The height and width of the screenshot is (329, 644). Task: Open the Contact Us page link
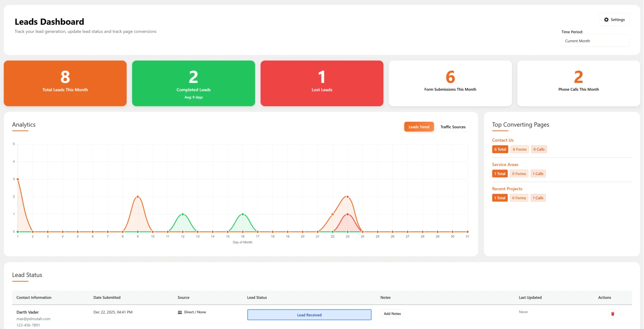[x=502, y=140]
